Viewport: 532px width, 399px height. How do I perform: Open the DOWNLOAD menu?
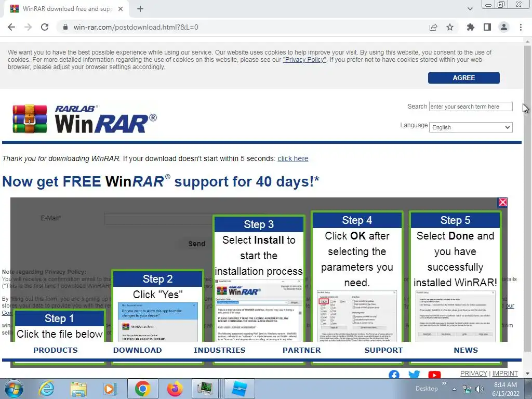[137, 350]
